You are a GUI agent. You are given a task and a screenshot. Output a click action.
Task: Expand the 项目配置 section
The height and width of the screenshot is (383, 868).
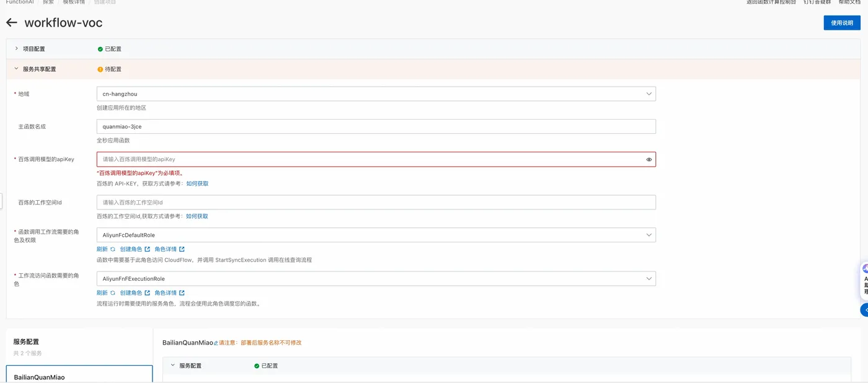[17, 48]
